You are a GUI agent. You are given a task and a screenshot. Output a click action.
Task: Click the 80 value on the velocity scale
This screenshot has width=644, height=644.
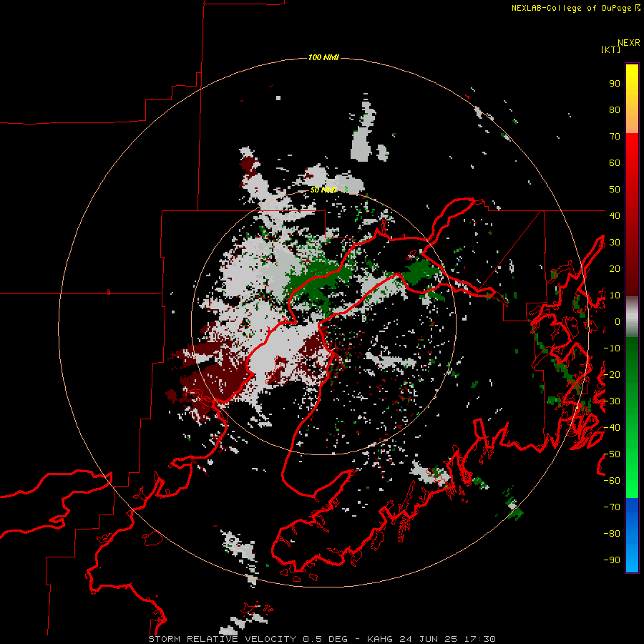[615, 110]
